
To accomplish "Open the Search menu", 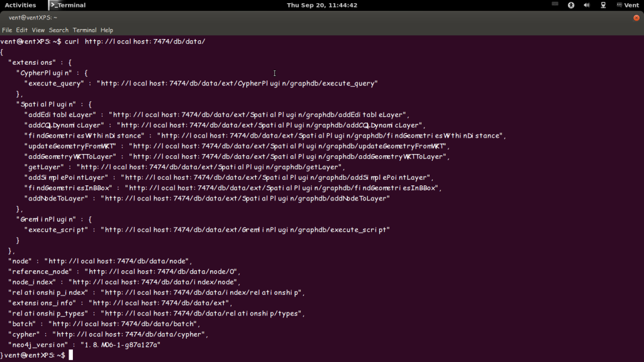I will click(58, 30).
